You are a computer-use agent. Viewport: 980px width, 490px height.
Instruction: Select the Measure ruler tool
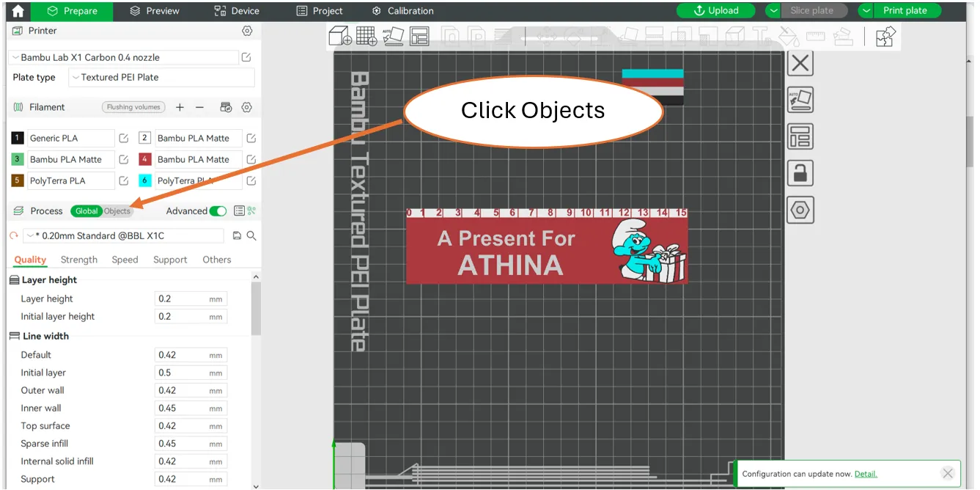pos(815,36)
